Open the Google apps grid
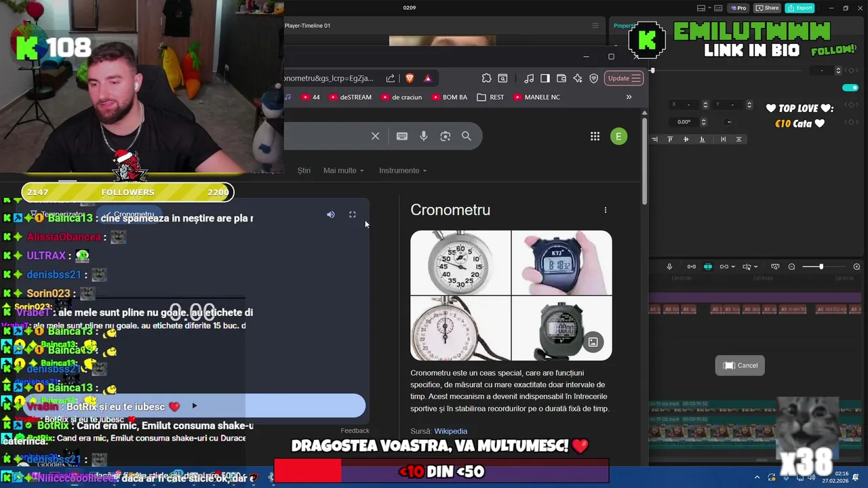Image resolution: width=868 pixels, height=488 pixels. [595, 136]
